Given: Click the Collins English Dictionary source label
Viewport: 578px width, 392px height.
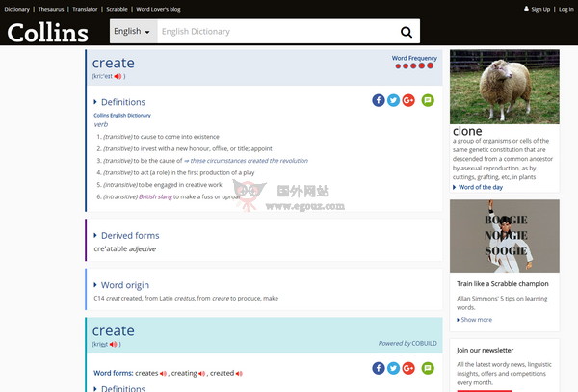Looking at the screenshot, I should [122, 116].
